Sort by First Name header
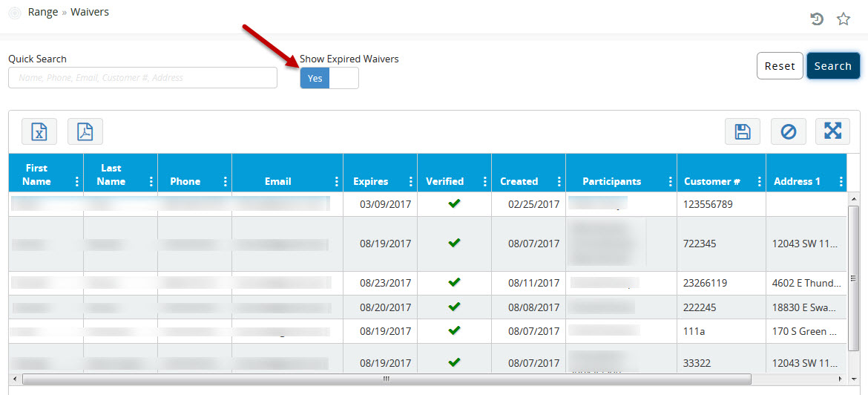 [x=38, y=174]
